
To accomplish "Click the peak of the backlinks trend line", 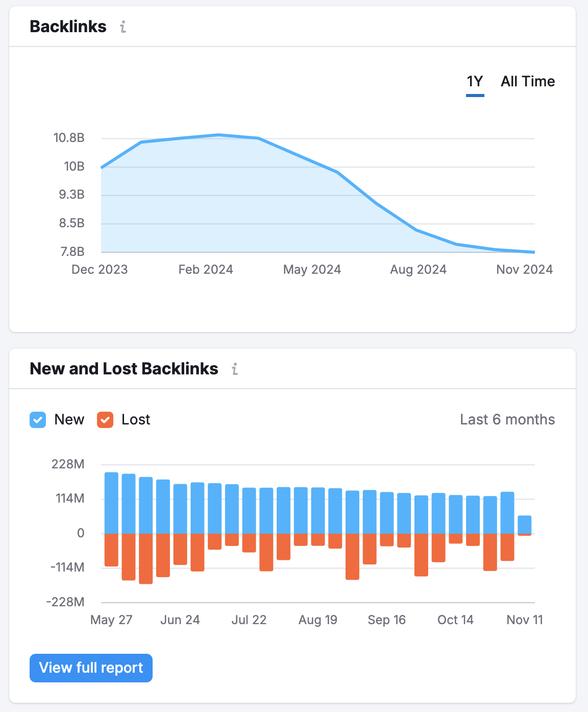I will click(x=218, y=134).
